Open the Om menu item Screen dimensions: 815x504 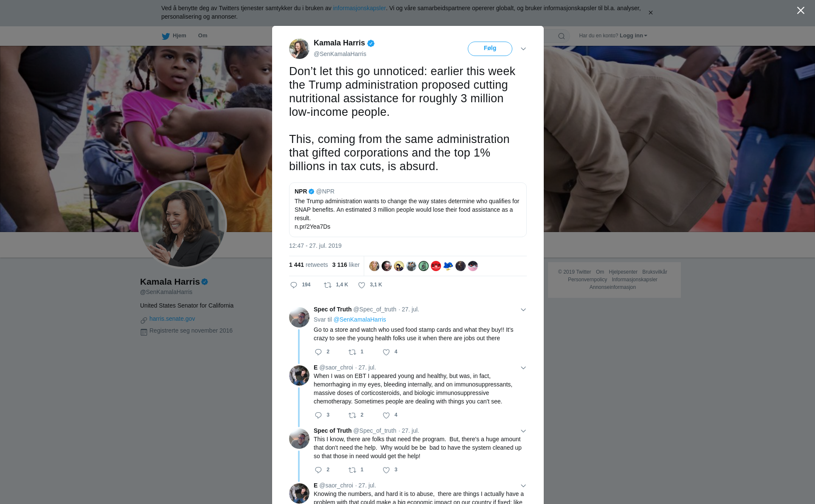point(202,36)
